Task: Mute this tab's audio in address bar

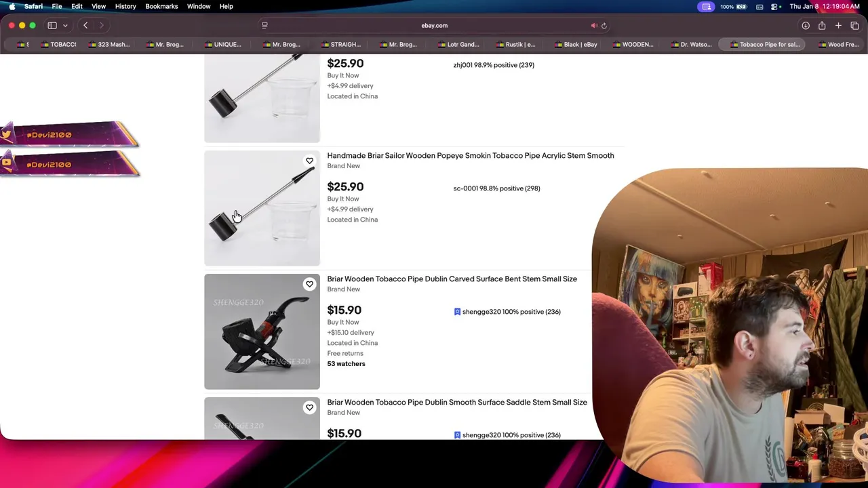Action: click(594, 26)
